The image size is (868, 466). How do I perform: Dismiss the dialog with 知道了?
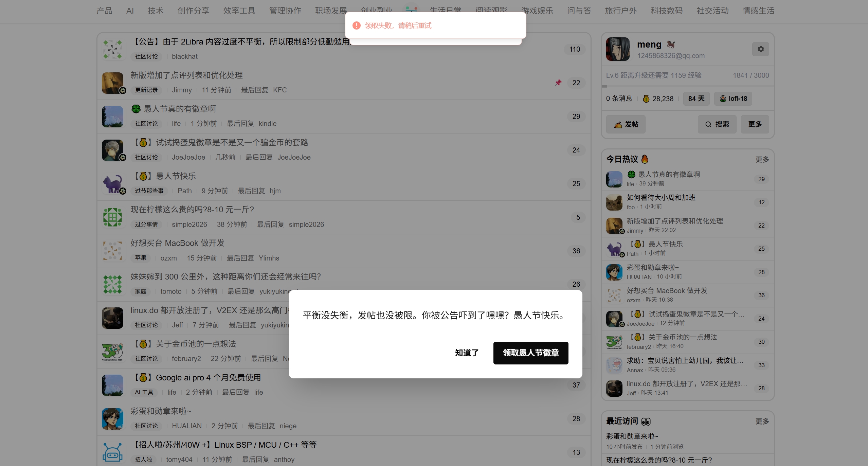point(467,353)
